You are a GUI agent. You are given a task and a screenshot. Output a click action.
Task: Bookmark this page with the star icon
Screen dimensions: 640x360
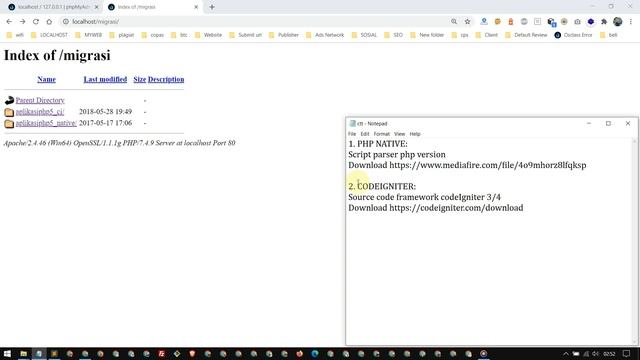click(467, 22)
